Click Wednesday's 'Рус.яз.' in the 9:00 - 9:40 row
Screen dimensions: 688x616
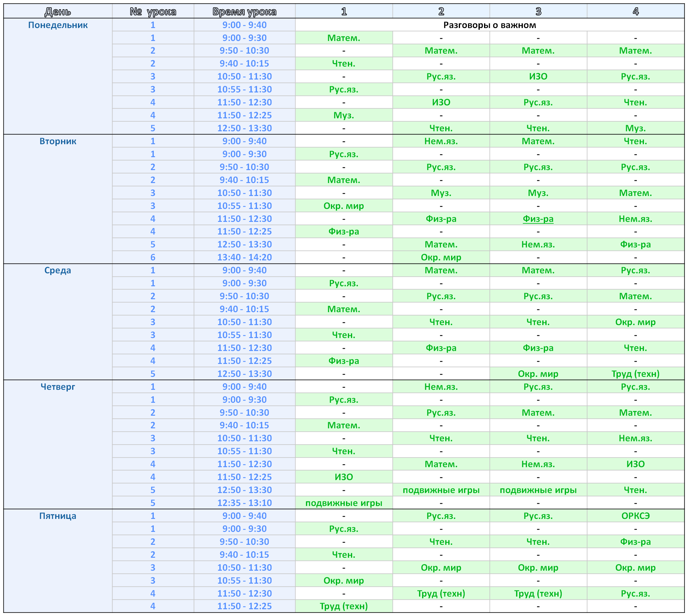[x=636, y=270]
